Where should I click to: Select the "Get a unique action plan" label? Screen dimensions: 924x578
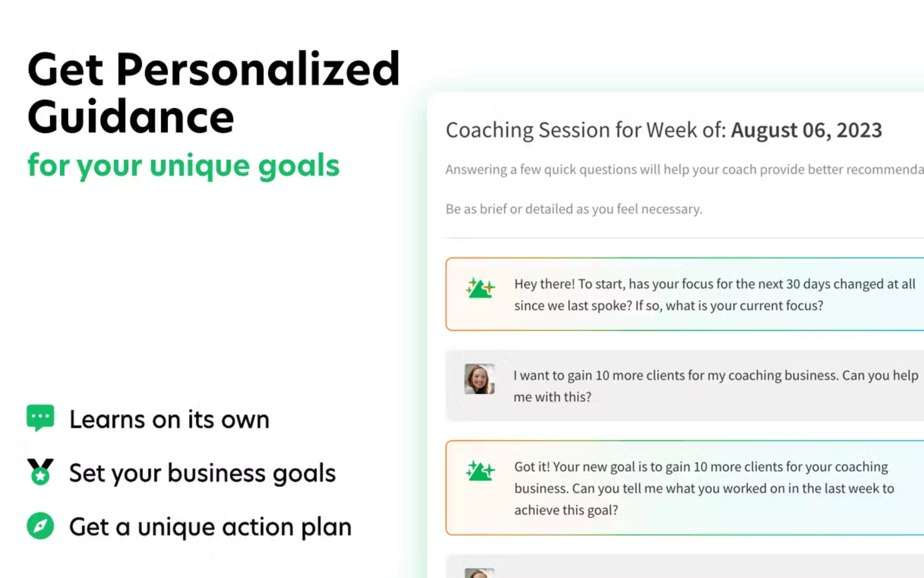point(210,527)
